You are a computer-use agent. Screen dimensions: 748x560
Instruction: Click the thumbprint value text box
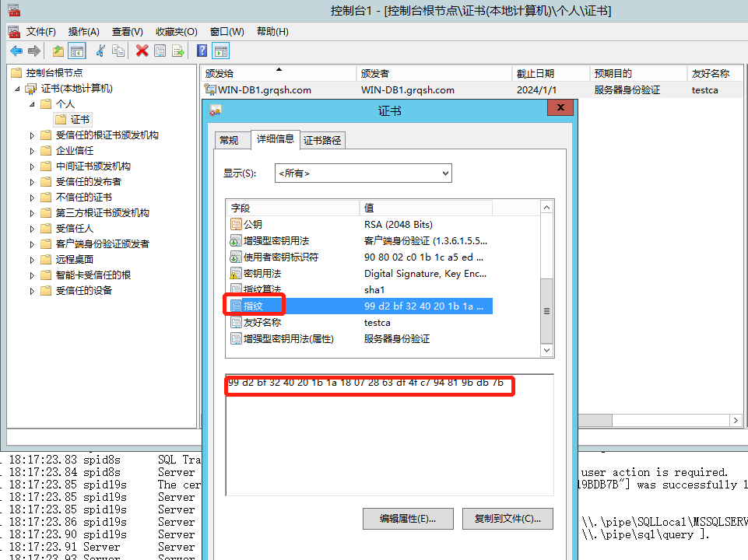(389, 435)
